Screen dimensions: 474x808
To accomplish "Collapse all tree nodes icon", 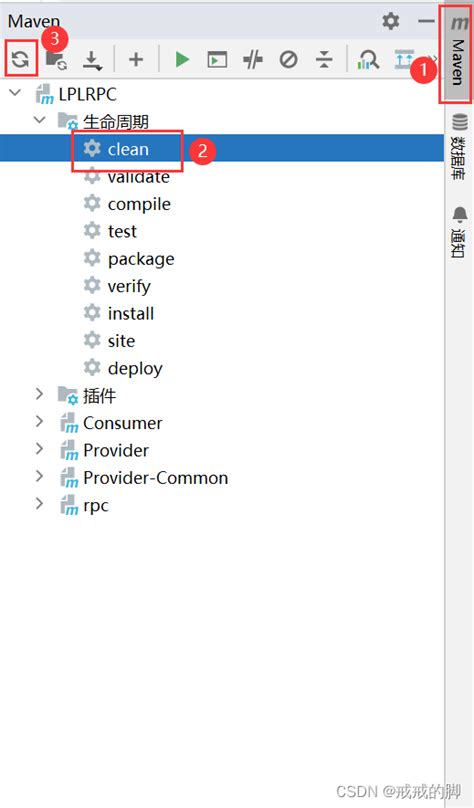I will point(324,60).
